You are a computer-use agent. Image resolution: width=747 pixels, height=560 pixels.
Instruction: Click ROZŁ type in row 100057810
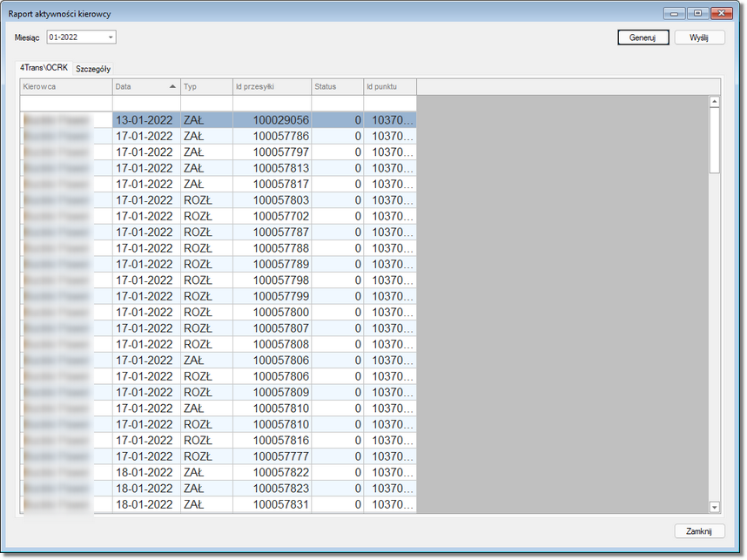point(206,424)
